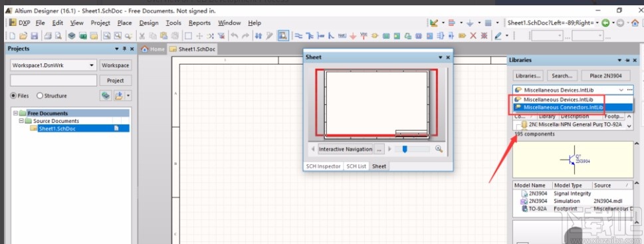Open the Miscellaneous Devices.IntLib library dropdown
Screen dimensions: 644x244
(621, 90)
